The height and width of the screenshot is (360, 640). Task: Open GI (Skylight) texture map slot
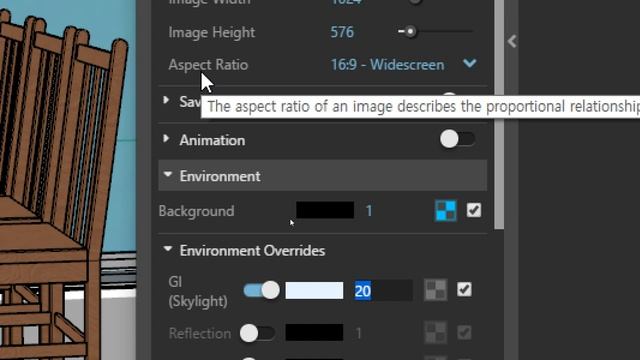(436, 290)
